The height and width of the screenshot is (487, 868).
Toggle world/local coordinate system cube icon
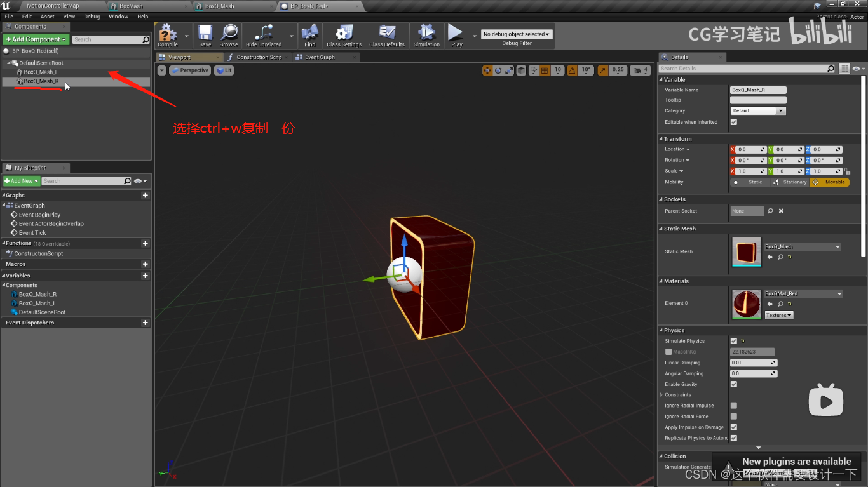pyautogui.click(x=521, y=70)
